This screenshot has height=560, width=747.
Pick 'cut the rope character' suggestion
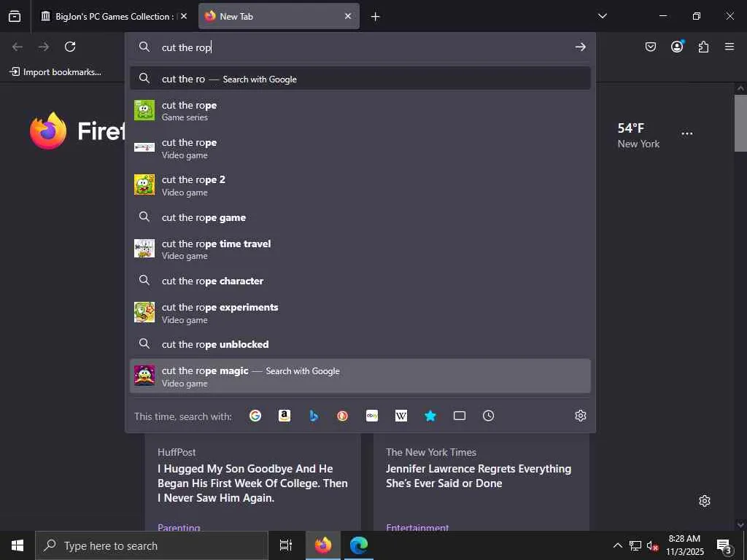[x=360, y=281]
